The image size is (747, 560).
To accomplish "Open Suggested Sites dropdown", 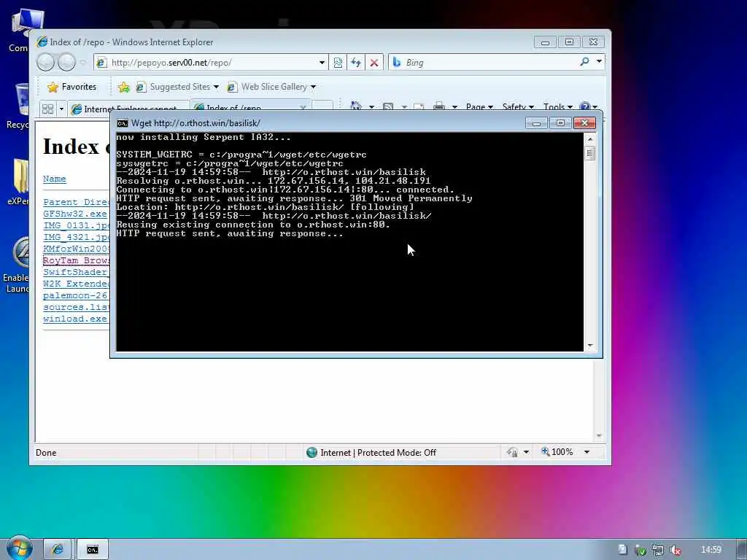I will (177, 87).
